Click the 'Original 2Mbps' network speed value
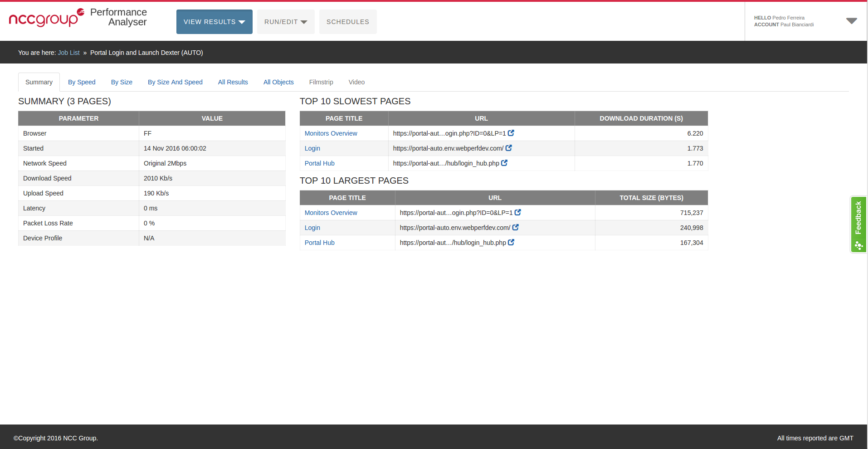 point(165,163)
